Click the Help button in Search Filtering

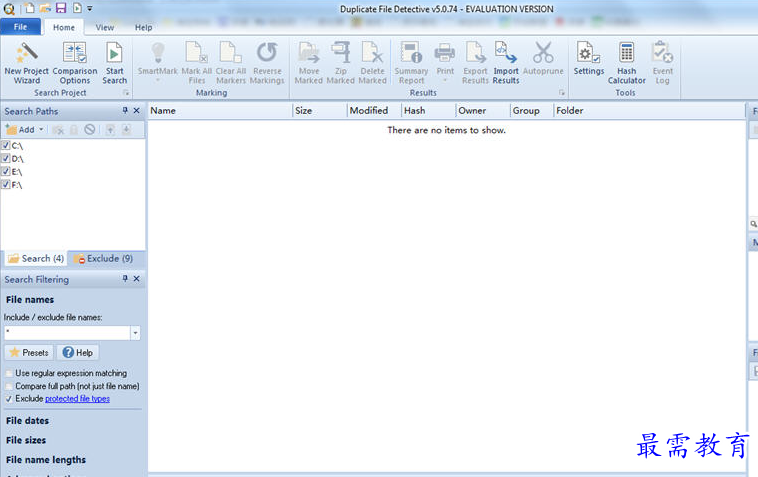tap(78, 352)
